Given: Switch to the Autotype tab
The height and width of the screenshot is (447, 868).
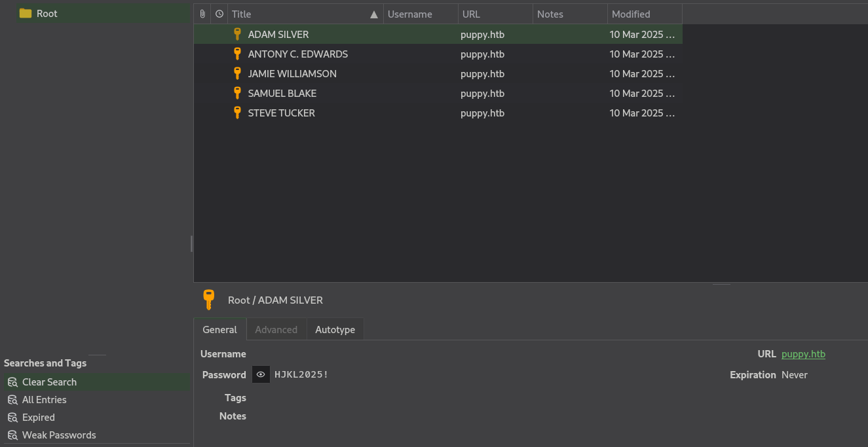Looking at the screenshot, I should 335,329.
